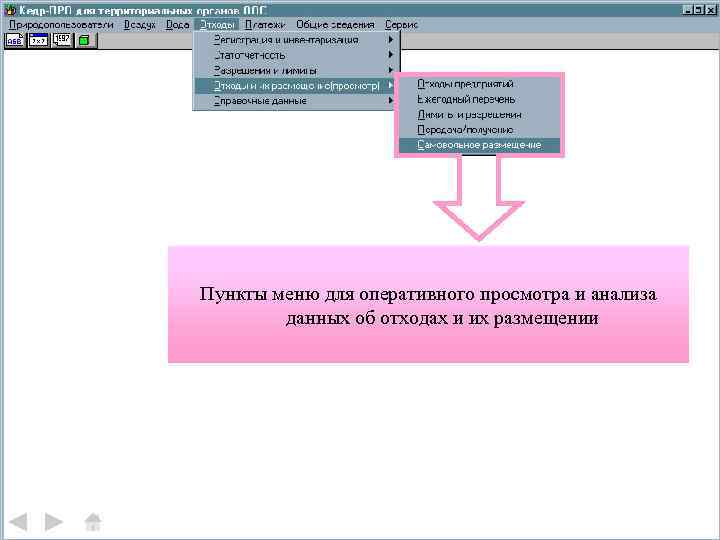Click the app icon in title bar
This screenshot has width=720, height=540.
coord(10,10)
